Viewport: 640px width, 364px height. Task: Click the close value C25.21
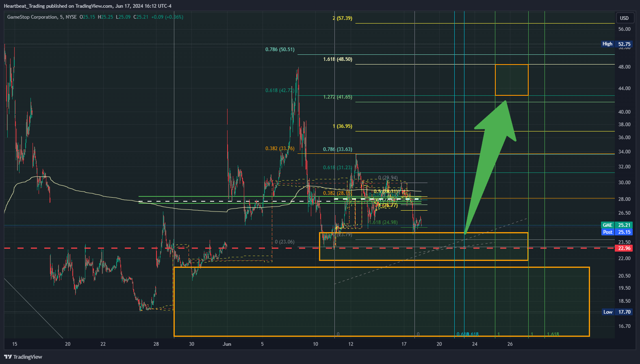(x=141, y=17)
